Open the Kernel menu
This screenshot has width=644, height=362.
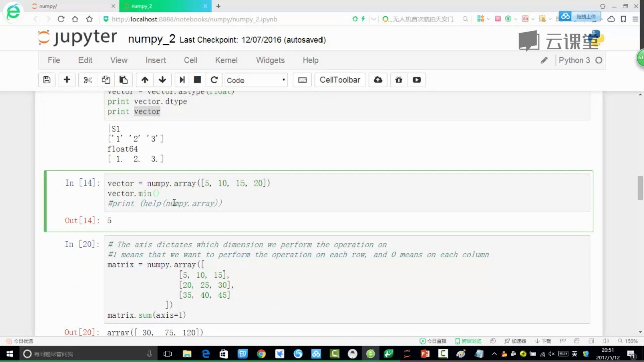pos(226,60)
